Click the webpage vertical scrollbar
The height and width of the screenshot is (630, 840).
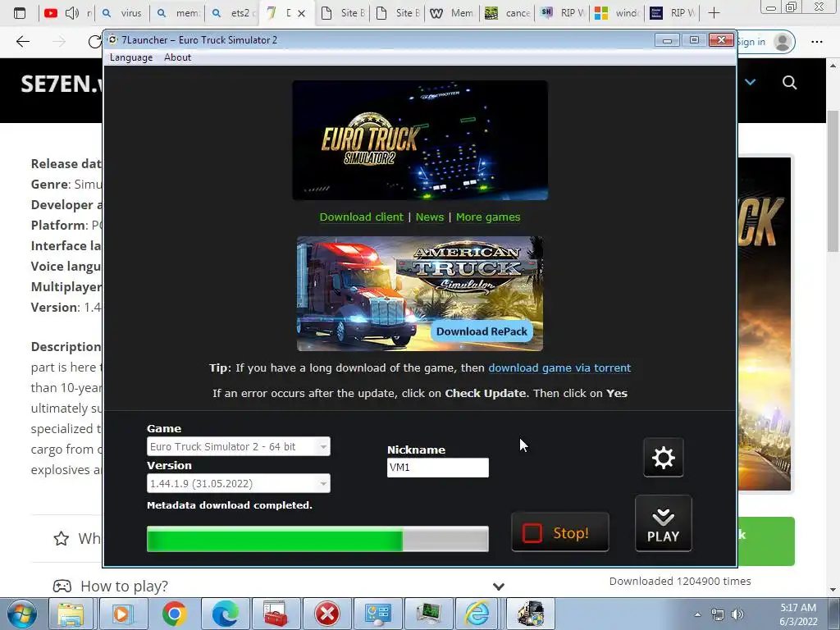[833, 182]
